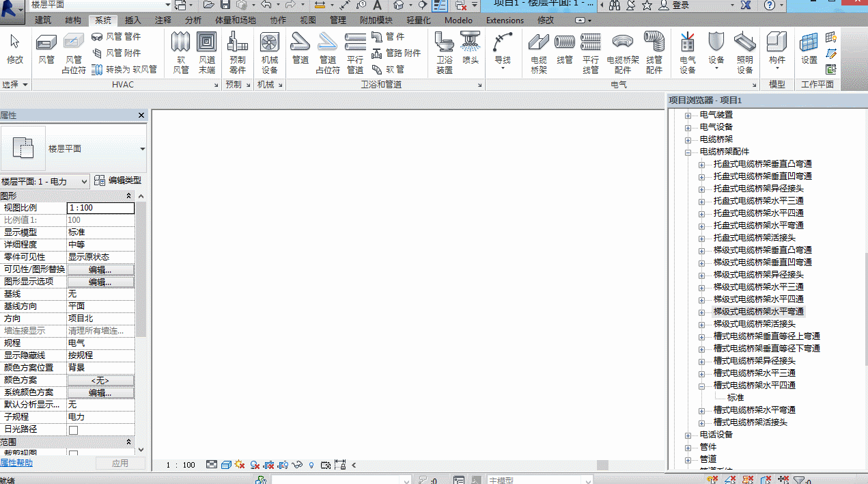Expand the 电话设备 tree node

688,435
